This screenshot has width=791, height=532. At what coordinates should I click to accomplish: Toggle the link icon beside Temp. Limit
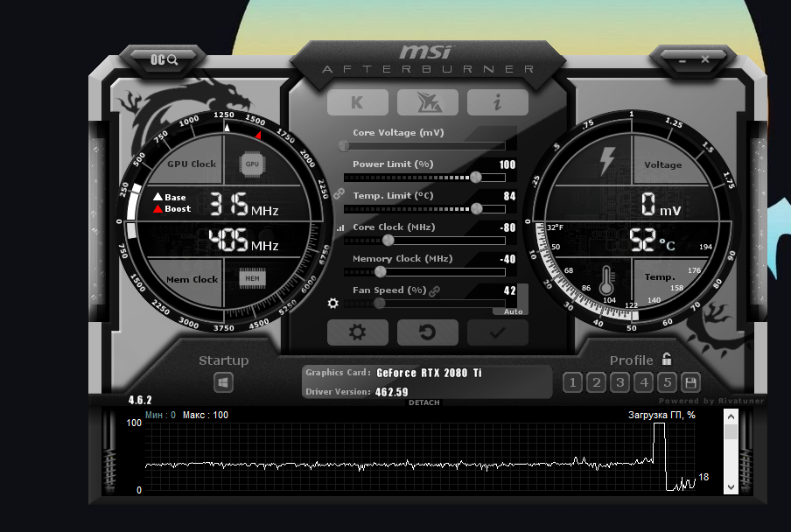pyautogui.click(x=339, y=193)
